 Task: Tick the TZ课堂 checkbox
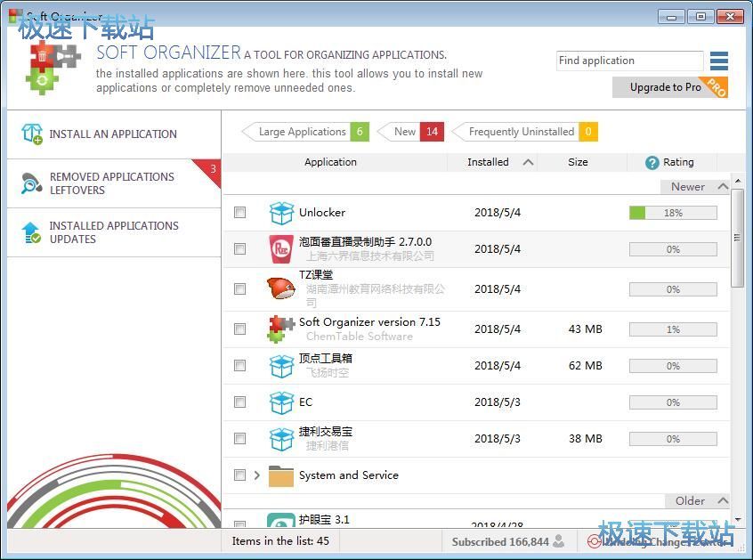click(x=239, y=288)
